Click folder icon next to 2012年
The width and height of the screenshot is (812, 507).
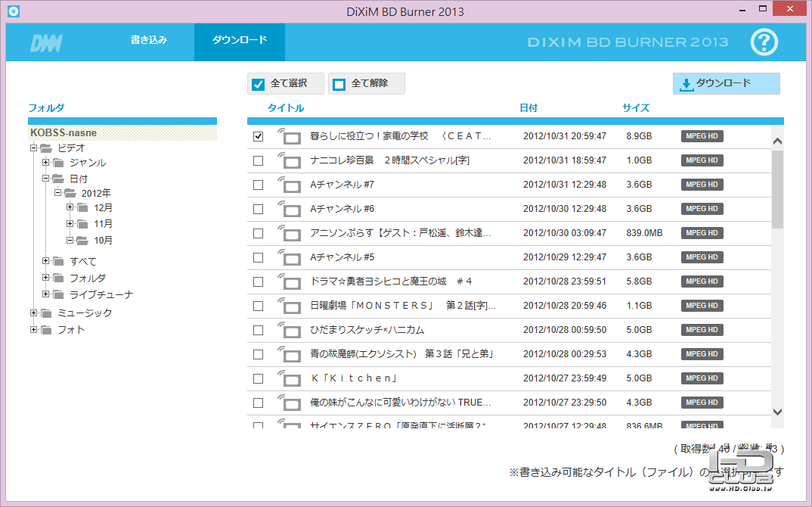(70, 194)
